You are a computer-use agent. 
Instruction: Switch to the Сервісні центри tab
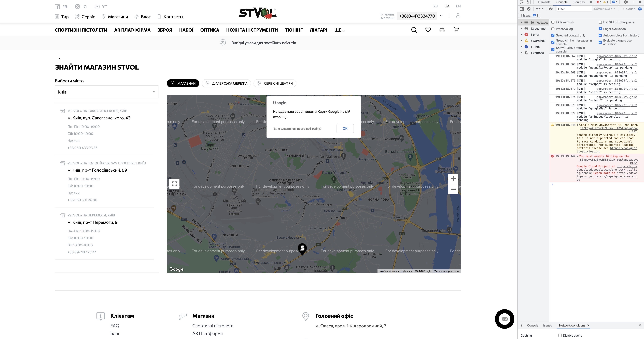coord(275,83)
